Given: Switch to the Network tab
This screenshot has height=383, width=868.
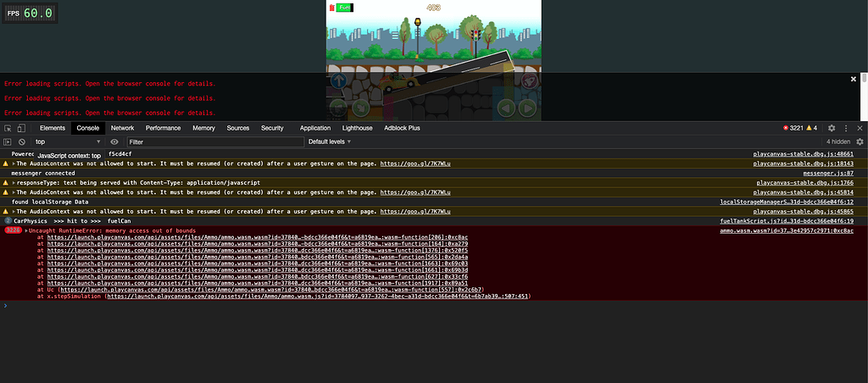Looking at the screenshot, I should (x=122, y=128).
